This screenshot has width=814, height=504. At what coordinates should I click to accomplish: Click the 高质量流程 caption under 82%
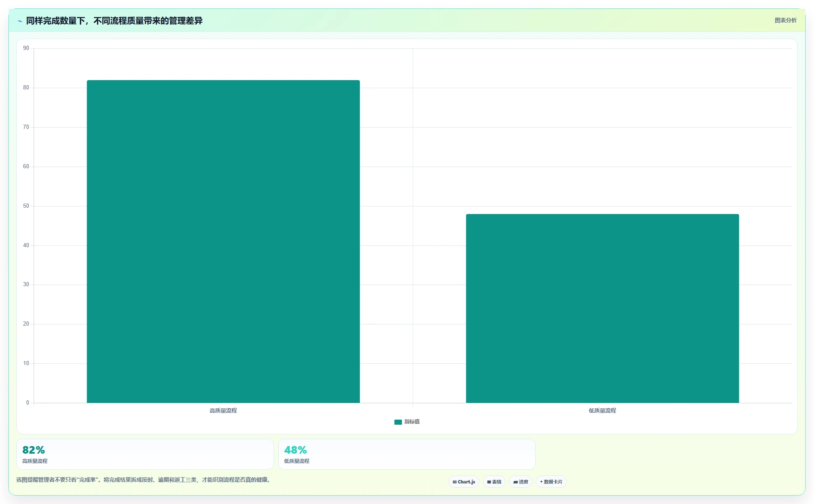pyautogui.click(x=35, y=461)
